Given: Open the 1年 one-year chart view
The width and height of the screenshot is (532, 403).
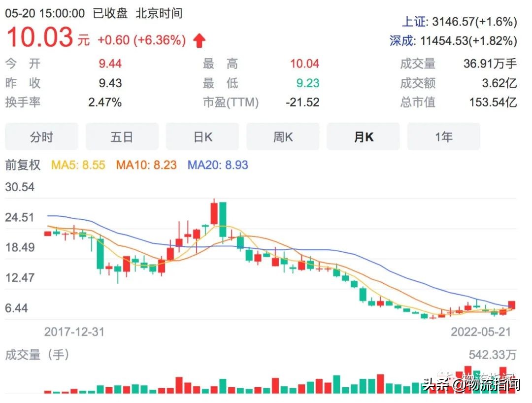Looking at the screenshot, I should coord(444,136).
